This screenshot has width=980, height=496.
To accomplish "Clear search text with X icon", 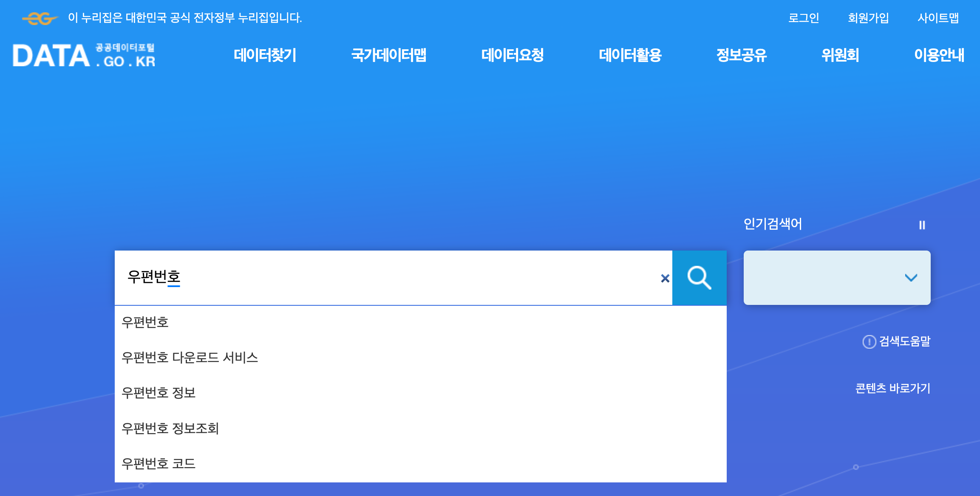I will pyautogui.click(x=665, y=278).
